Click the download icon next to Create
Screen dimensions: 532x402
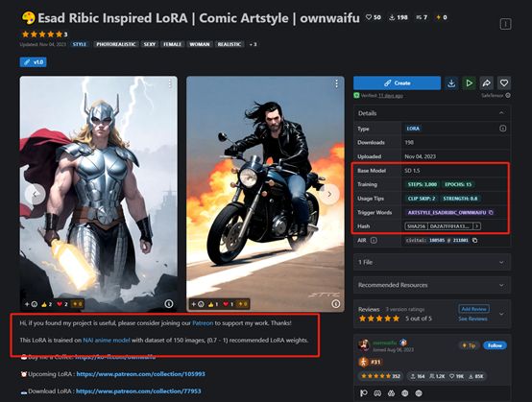[x=451, y=83]
